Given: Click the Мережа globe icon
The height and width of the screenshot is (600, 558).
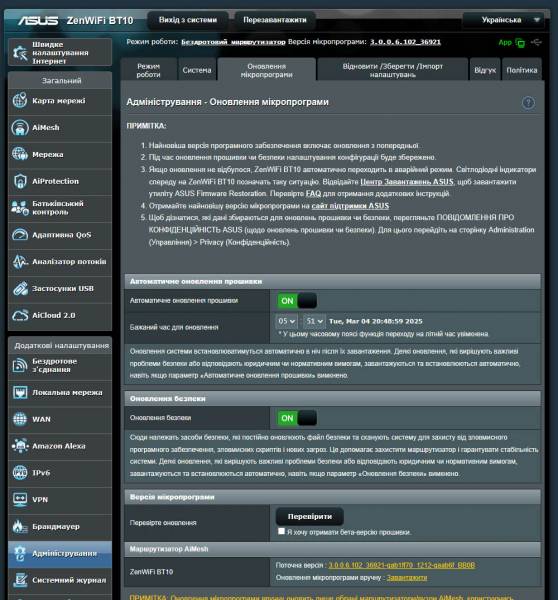Looking at the screenshot, I should pyautogui.click(x=20, y=154).
